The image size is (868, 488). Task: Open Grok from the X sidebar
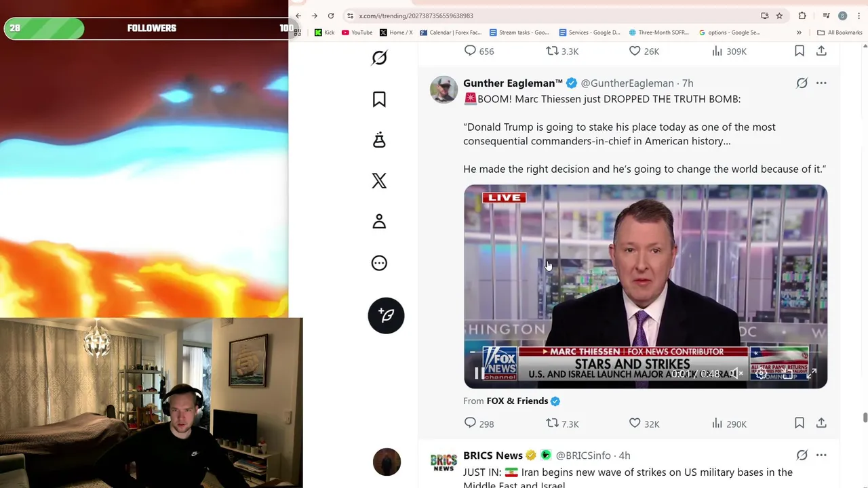(379, 58)
